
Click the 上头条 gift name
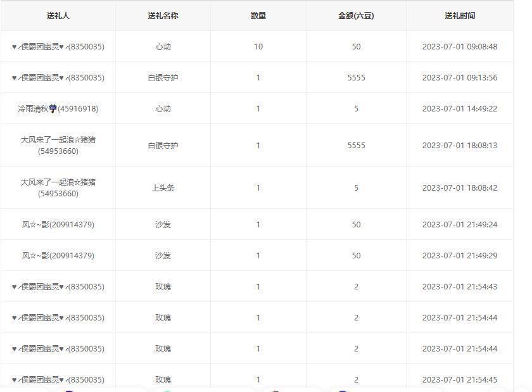(x=163, y=187)
